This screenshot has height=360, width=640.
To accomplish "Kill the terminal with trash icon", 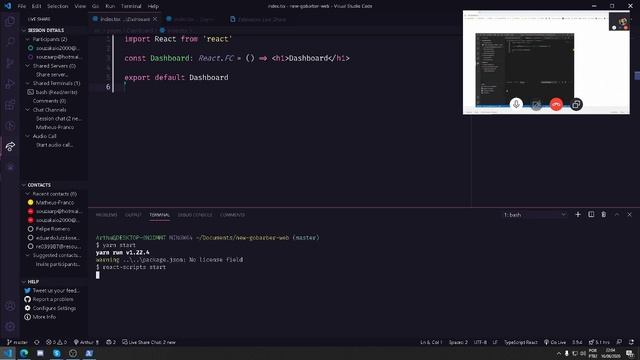I will (604, 215).
